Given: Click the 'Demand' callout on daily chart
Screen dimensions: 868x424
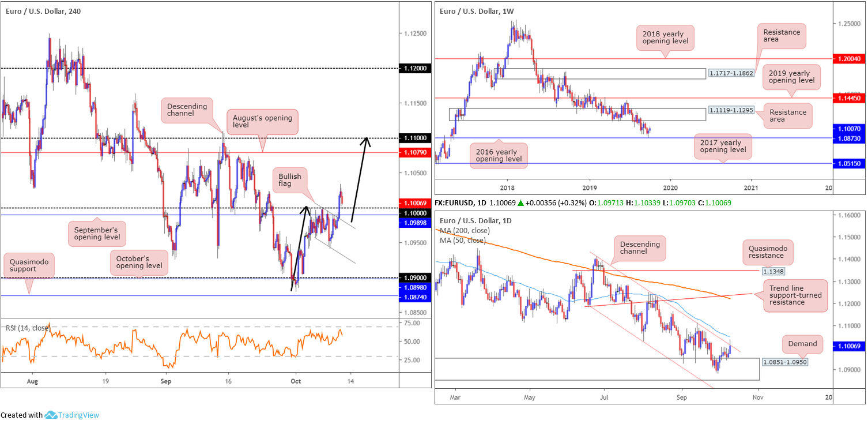Looking at the screenshot, I should tap(802, 344).
